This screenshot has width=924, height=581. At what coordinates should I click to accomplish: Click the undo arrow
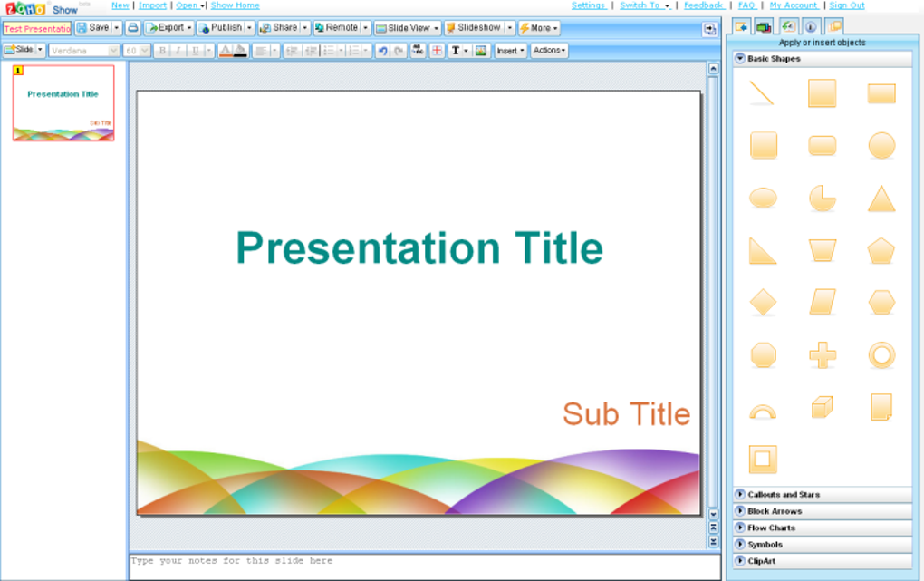tap(382, 51)
